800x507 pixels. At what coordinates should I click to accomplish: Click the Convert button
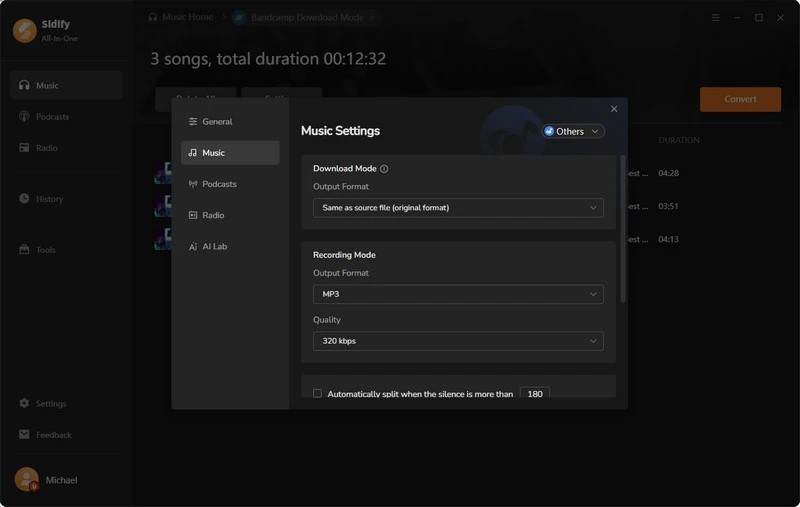tap(740, 99)
